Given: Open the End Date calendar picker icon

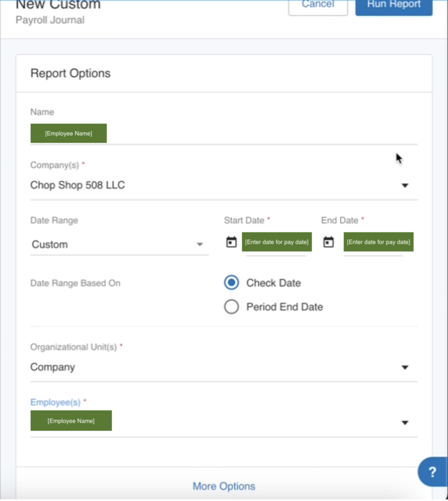Looking at the screenshot, I should click(x=328, y=242).
